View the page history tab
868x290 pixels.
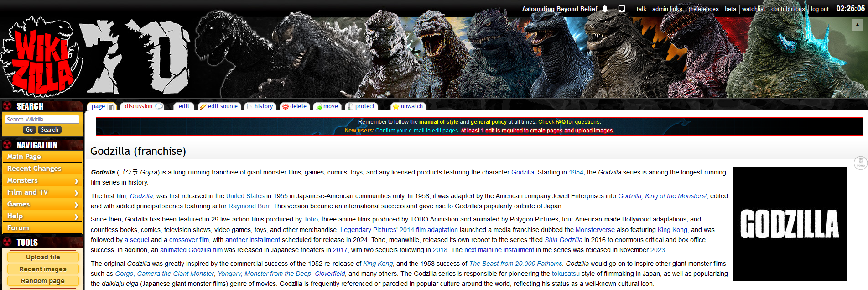point(260,106)
